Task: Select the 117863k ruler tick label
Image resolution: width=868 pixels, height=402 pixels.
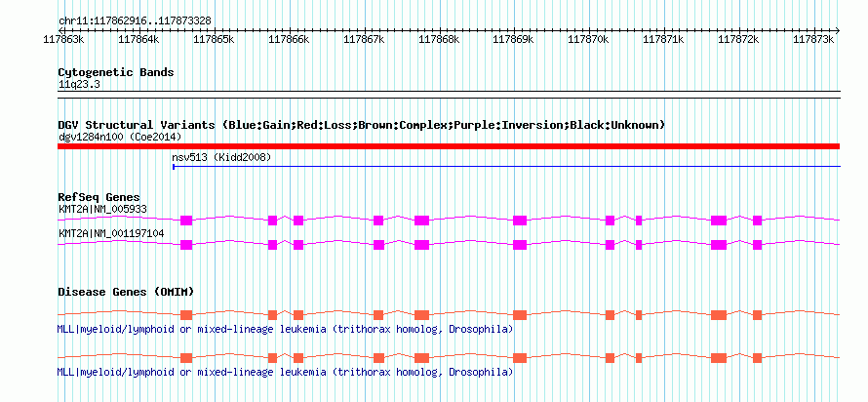Action: [x=63, y=39]
